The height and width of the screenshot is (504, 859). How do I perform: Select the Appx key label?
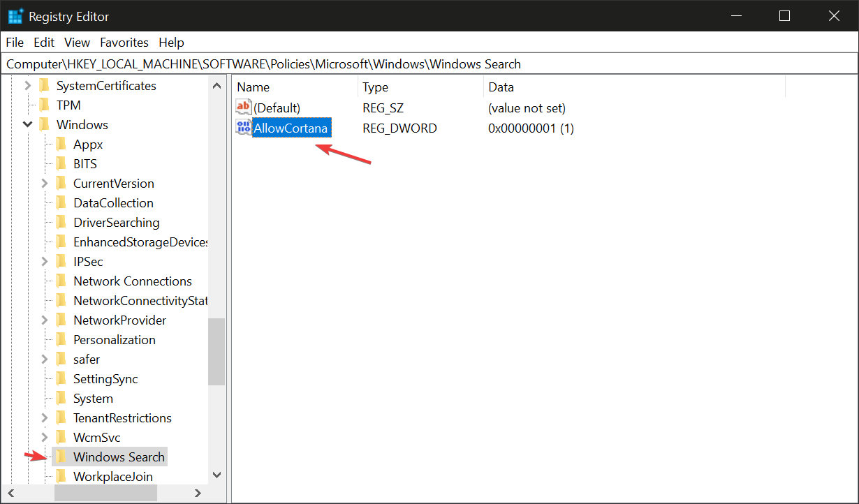pyautogui.click(x=88, y=144)
